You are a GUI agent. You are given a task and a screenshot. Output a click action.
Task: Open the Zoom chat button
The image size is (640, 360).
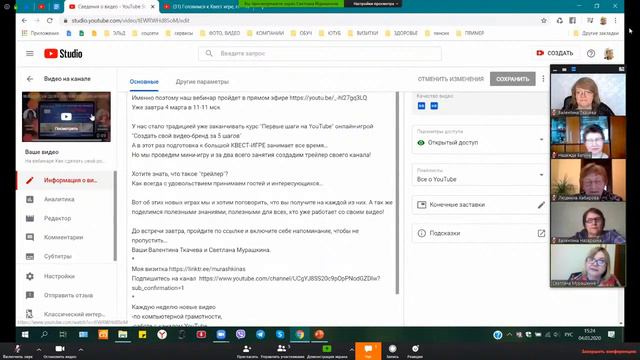point(368,351)
